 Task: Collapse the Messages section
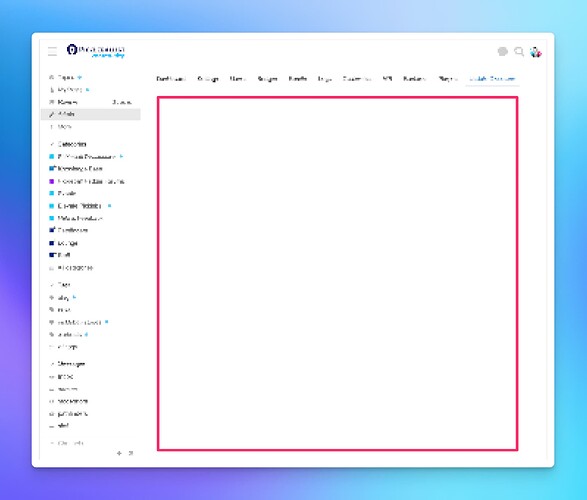tap(67, 364)
